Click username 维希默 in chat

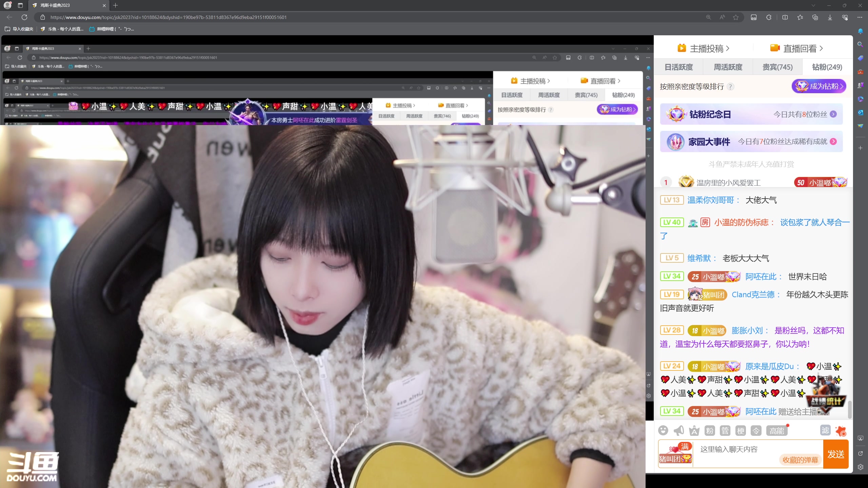coord(699,258)
